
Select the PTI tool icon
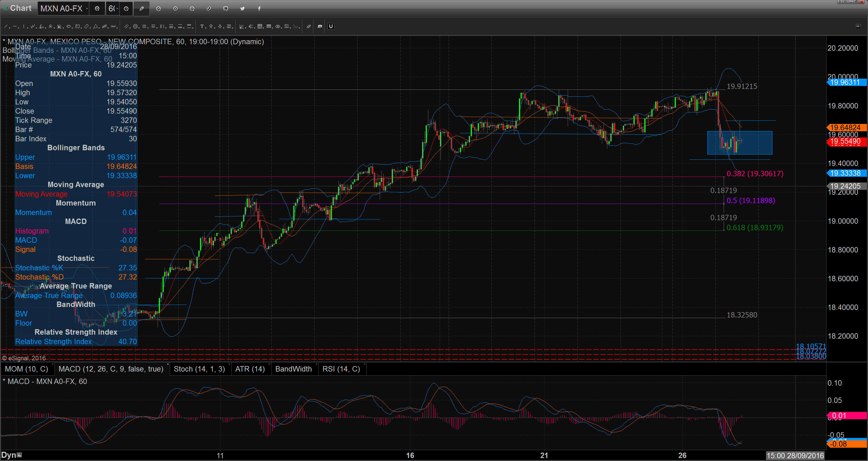pyautogui.click(x=286, y=26)
